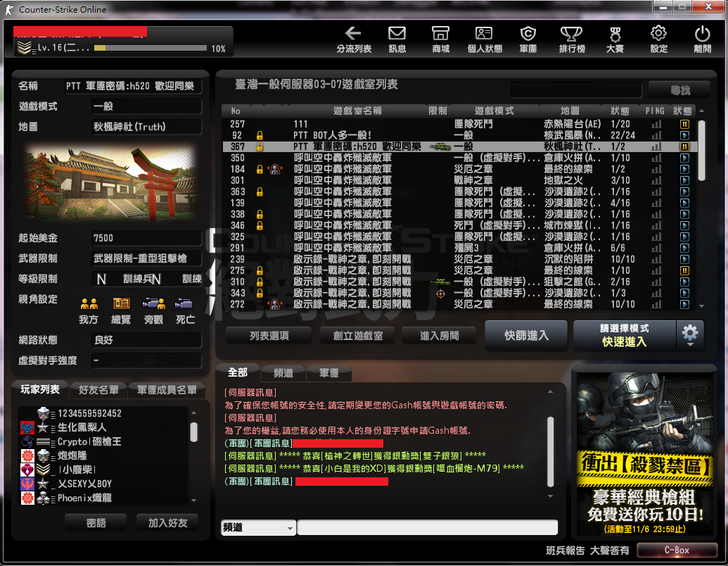The height and width of the screenshot is (566, 728).
Task: Click the ping bars icon for room 301
Action: 656,180
